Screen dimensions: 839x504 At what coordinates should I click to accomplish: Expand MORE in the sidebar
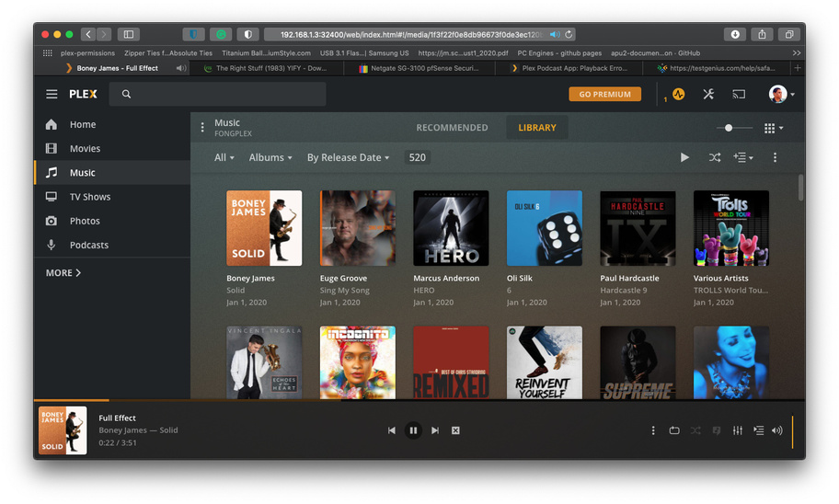63,273
